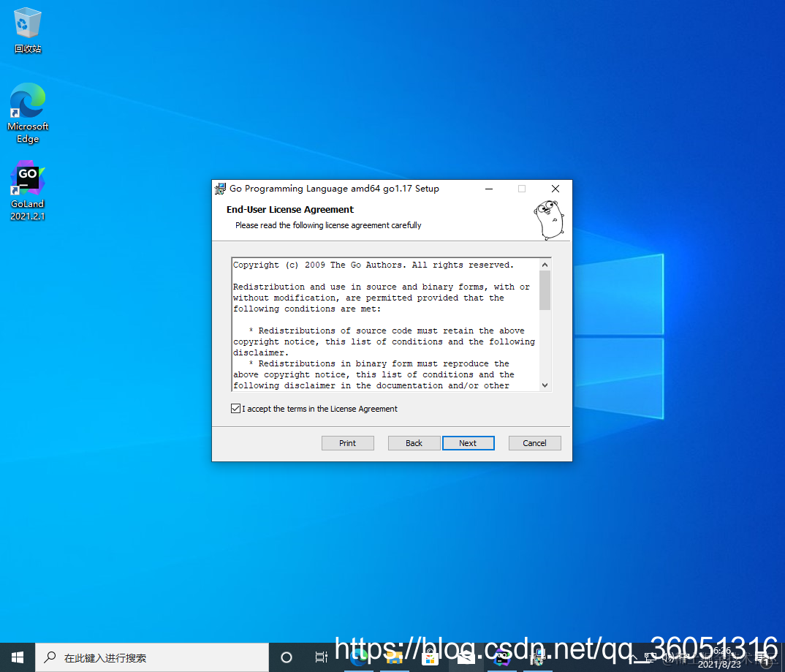This screenshot has height=672, width=785.
Task: Click the 'End-User License Agreement' heading
Action: tap(290, 209)
